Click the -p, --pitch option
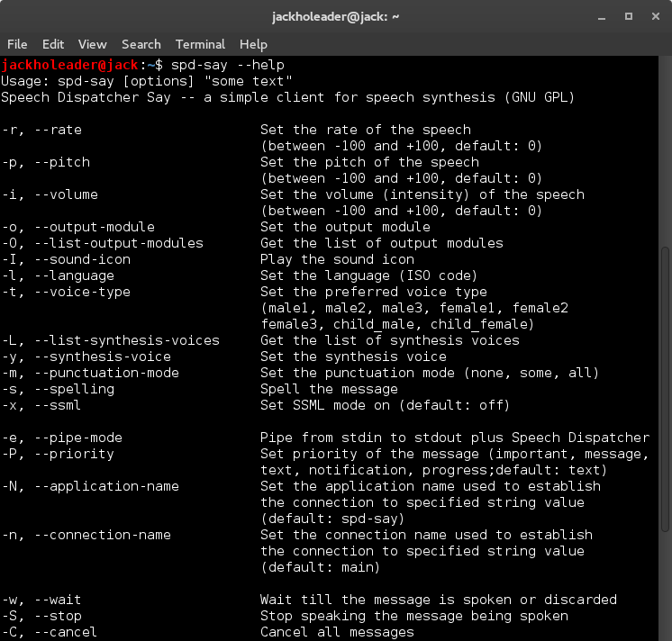Viewport: 672px width, 641px height. 46,162
